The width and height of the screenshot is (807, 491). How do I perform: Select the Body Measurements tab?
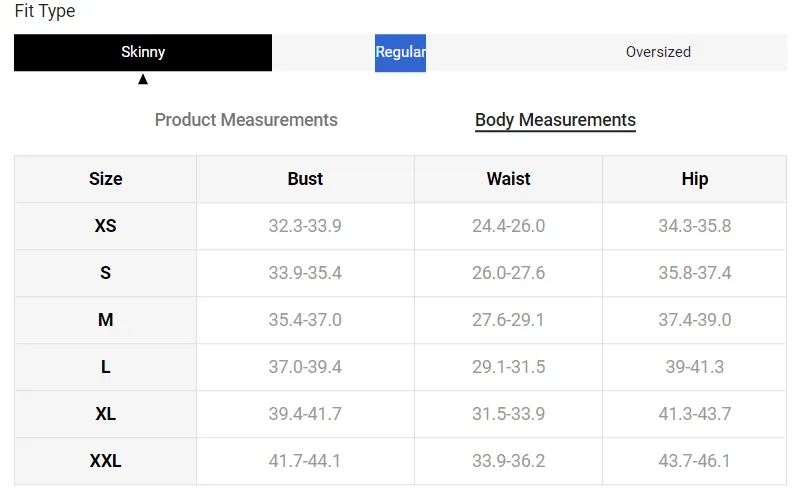coord(555,120)
